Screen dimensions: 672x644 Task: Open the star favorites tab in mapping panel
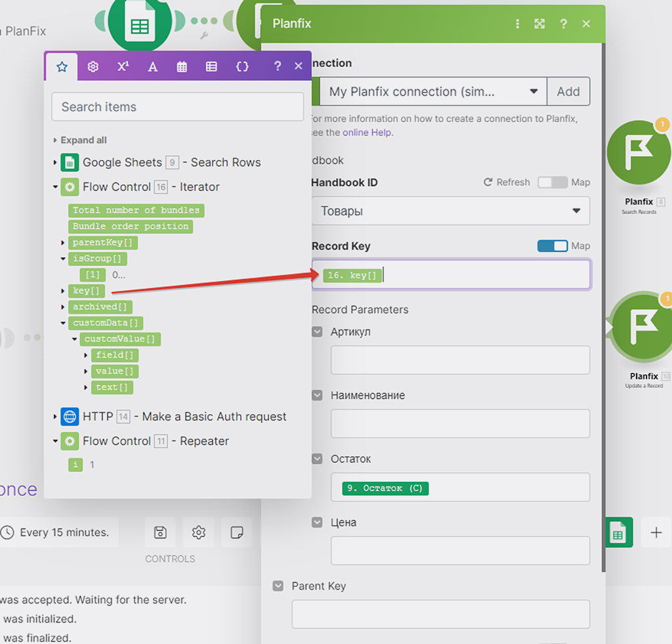point(62,66)
